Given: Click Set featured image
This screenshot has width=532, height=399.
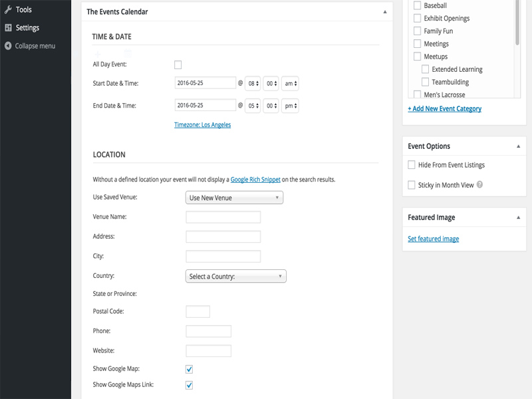Looking at the screenshot, I should tap(433, 238).
